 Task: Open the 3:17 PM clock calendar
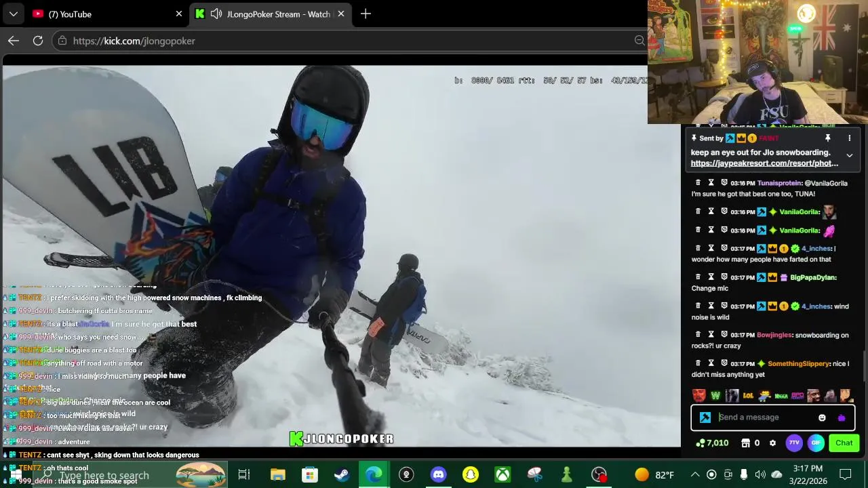[x=808, y=474]
